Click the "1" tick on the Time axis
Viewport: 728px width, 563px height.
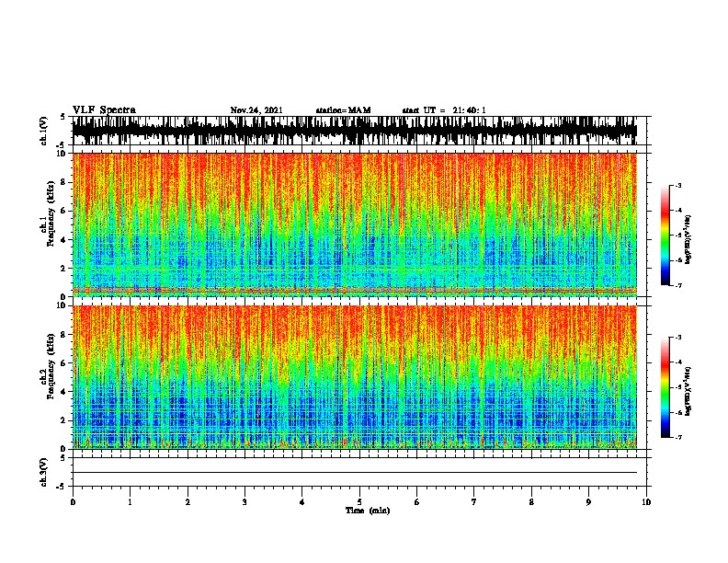point(130,502)
